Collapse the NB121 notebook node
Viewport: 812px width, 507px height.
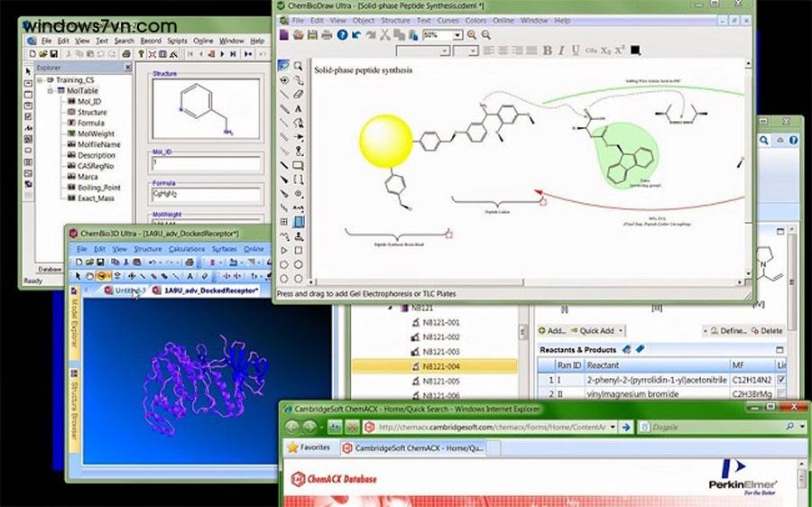391,308
